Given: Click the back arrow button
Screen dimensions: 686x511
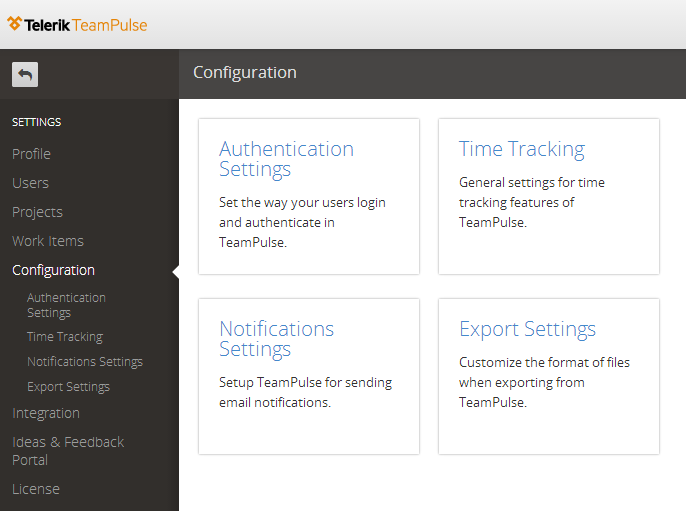Looking at the screenshot, I should [x=25, y=74].
